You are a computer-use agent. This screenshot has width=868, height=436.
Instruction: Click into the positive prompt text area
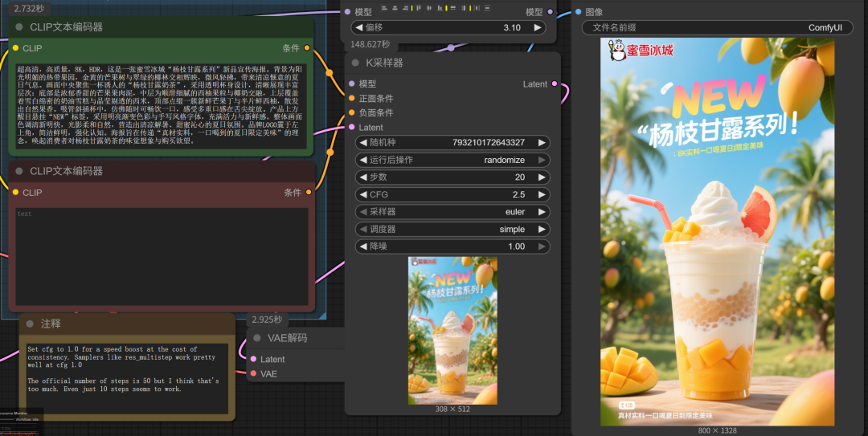[x=161, y=106]
